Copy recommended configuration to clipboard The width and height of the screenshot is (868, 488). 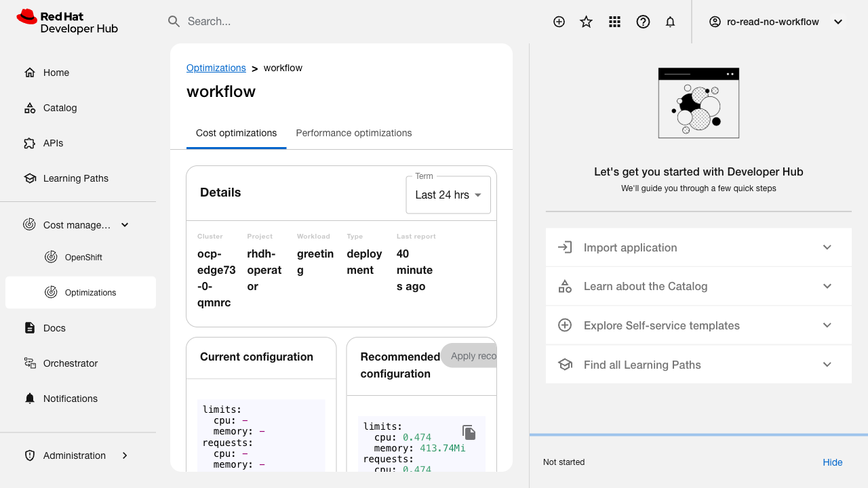(x=469, y=432)
